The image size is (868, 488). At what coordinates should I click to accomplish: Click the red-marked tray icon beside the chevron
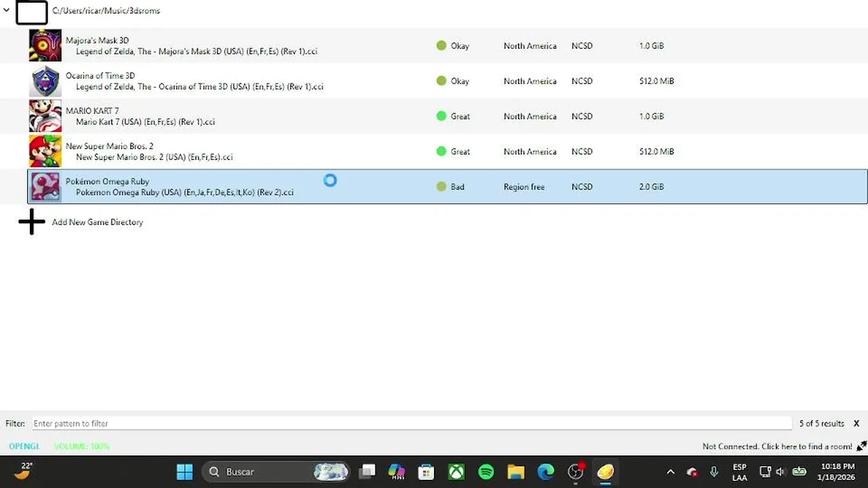pyautogui.click(x=692, y=472)
